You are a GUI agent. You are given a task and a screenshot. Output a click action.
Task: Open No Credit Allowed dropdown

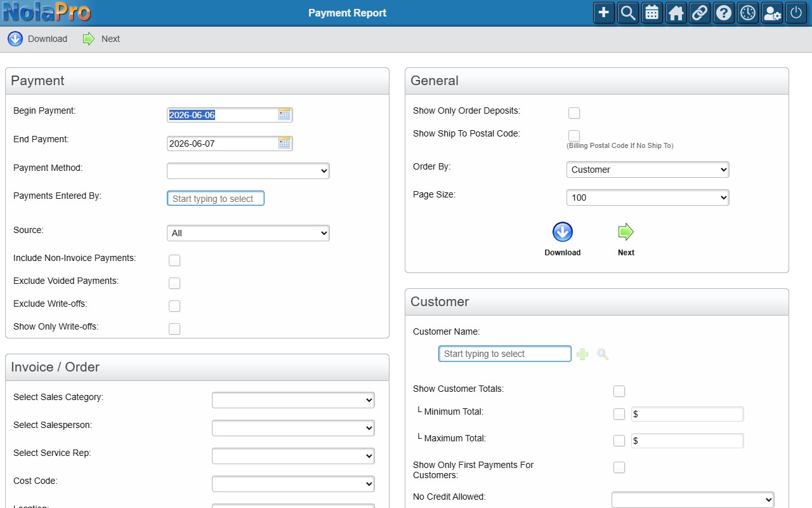pos(693,500)
